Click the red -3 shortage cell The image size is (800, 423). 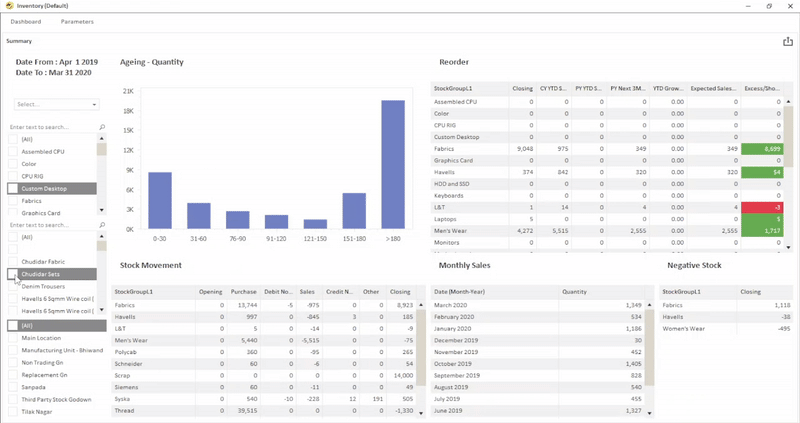[x=762, y=207]
